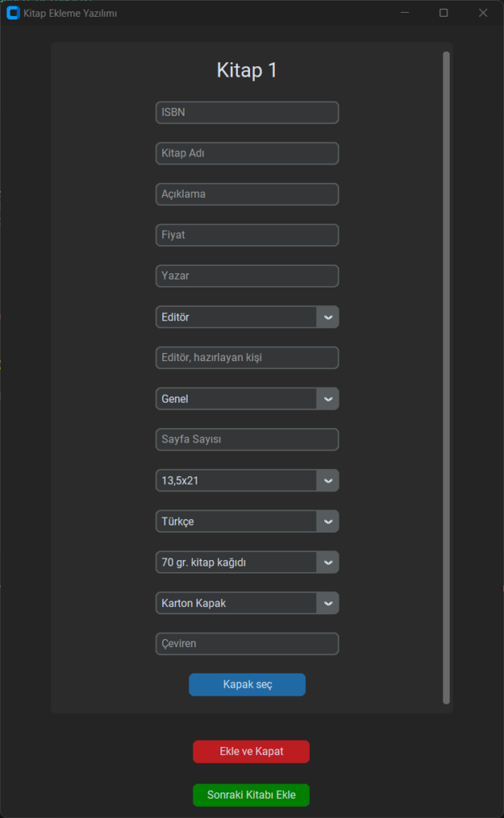Focus the Editör, hazırlayan kişi field
This screenshot has width=504, height=818.
click(247, 358)
